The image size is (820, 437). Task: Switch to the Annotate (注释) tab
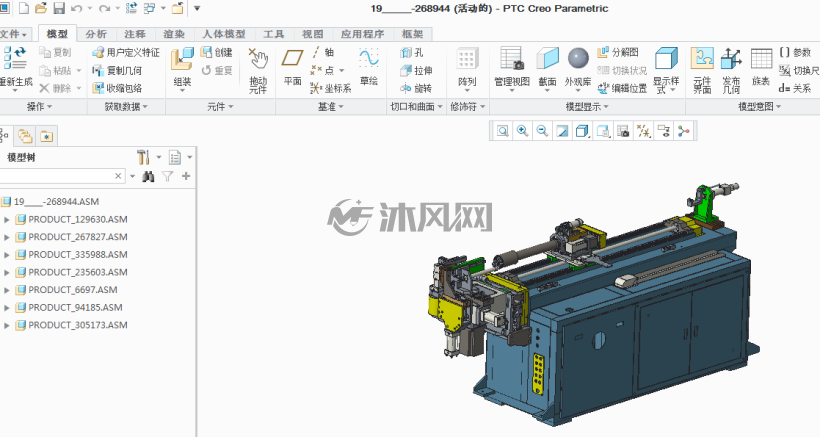coord(134,34)
